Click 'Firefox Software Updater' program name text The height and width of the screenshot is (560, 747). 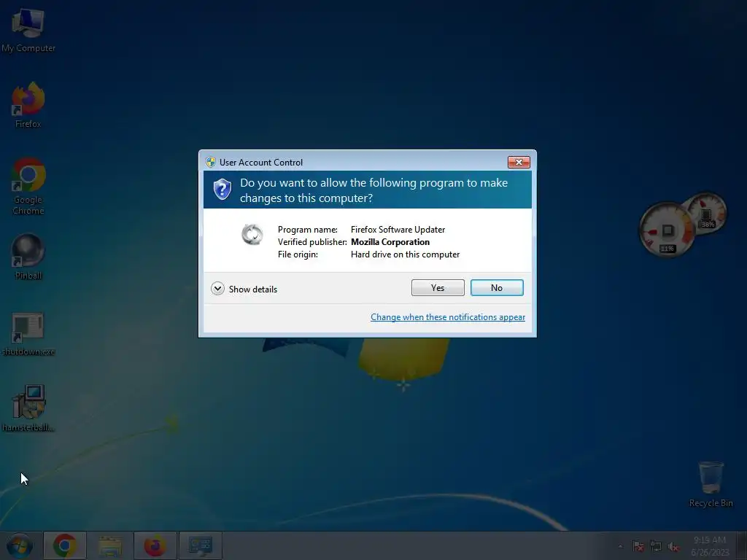pos(398,230)
